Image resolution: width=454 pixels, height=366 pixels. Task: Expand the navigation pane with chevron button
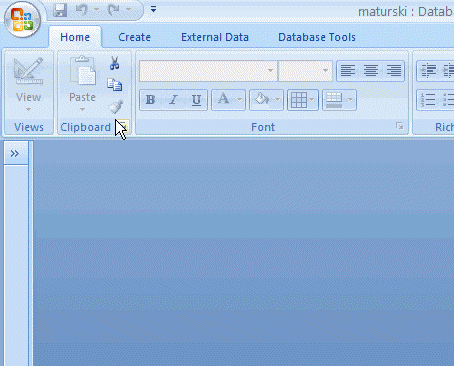pyautogui.click(x=15, y=154)
